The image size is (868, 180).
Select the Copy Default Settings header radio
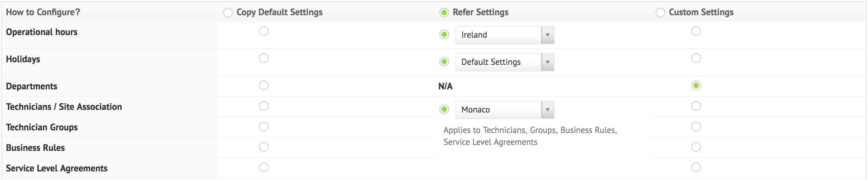pyautogui.click(x=228, y=13)
